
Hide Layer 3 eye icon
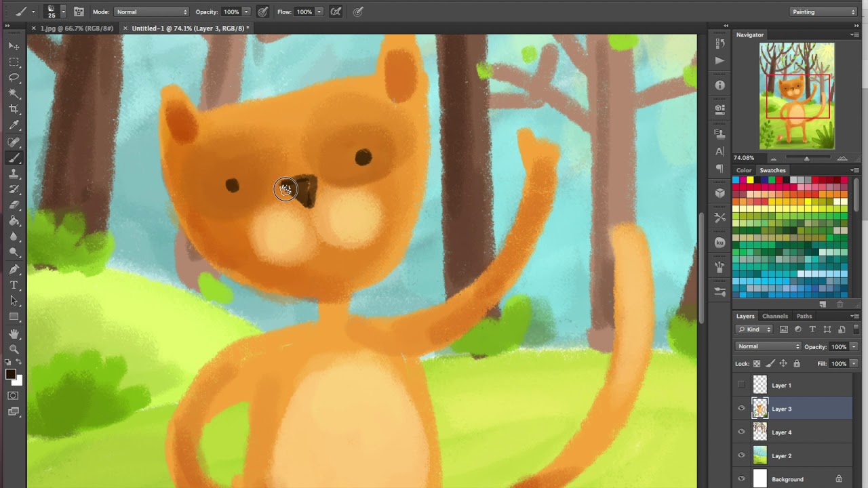coord(741,409)
